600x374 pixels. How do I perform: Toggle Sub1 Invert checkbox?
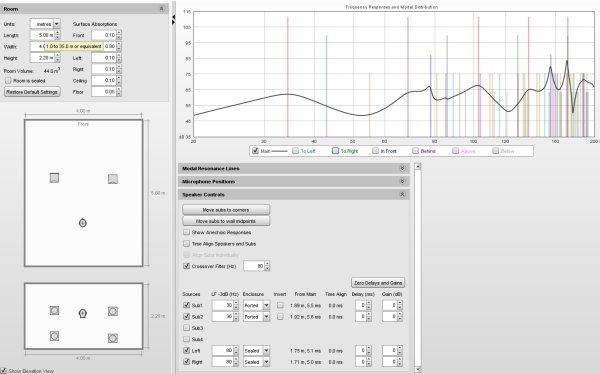click(280, 305)
